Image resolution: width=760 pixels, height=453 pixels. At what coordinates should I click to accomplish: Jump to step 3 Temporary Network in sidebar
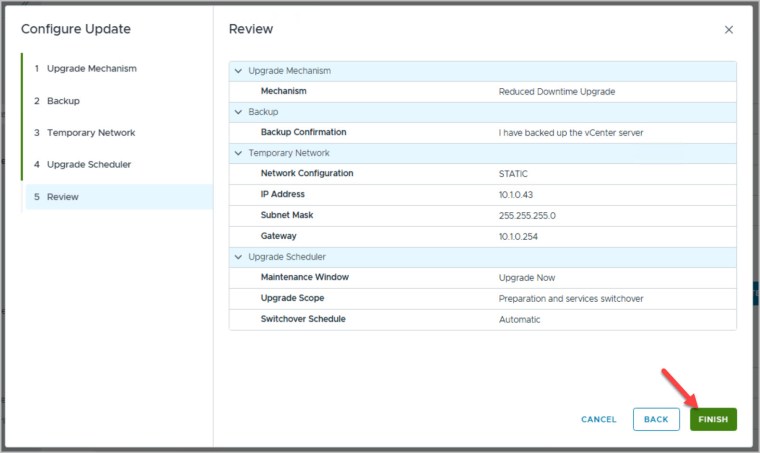(x=90, y=133)
